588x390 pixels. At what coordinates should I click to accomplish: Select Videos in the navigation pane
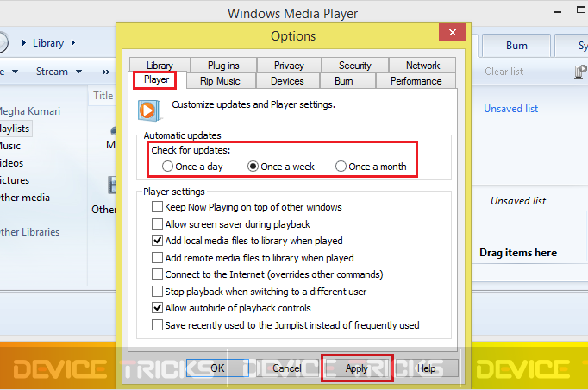(11, 163)
